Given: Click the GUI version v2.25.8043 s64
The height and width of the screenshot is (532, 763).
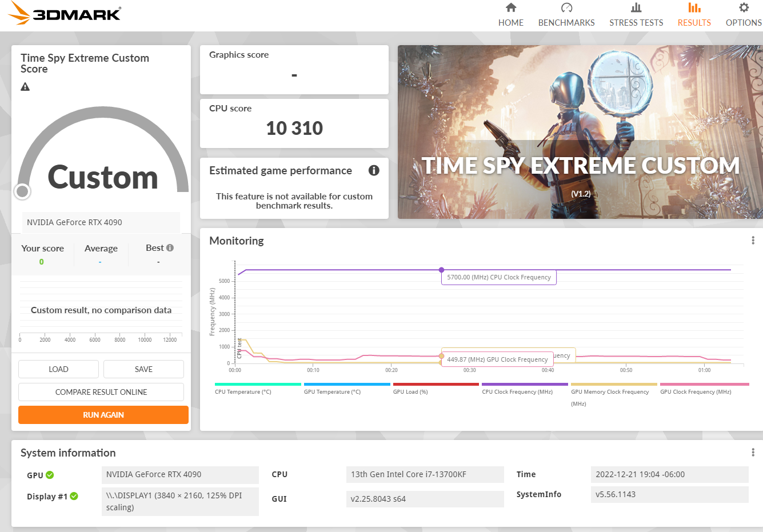Looking at the screenshot, I should [x=425, y=499].
